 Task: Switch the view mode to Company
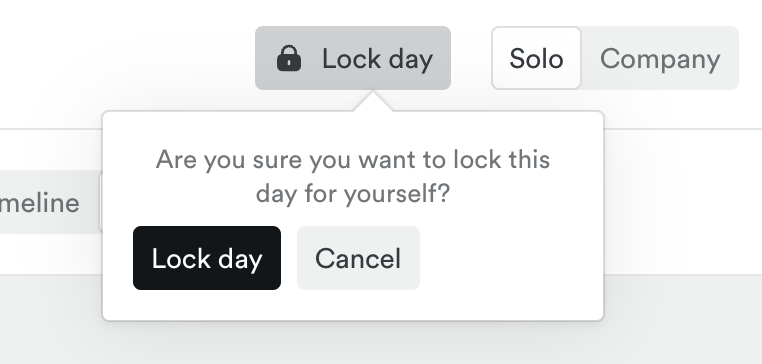tap(660, 58)
